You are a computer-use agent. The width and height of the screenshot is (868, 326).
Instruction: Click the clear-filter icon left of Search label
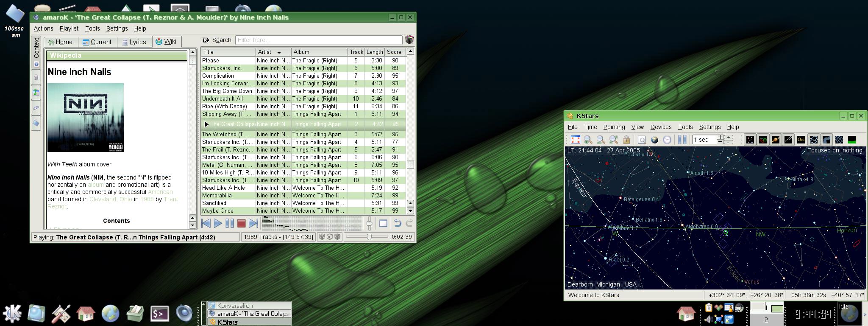click(206, 40)
